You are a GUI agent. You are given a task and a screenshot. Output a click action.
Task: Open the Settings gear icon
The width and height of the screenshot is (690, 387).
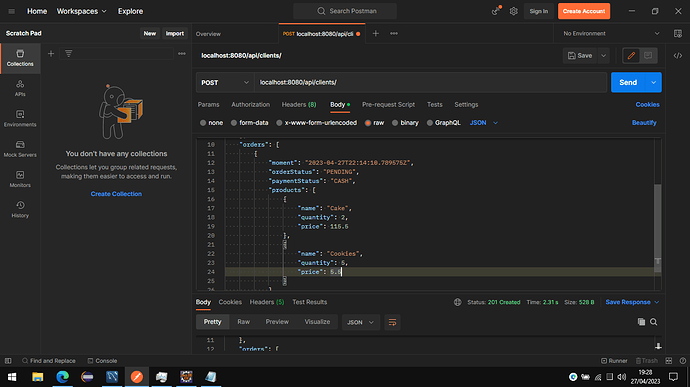point(514,11)
